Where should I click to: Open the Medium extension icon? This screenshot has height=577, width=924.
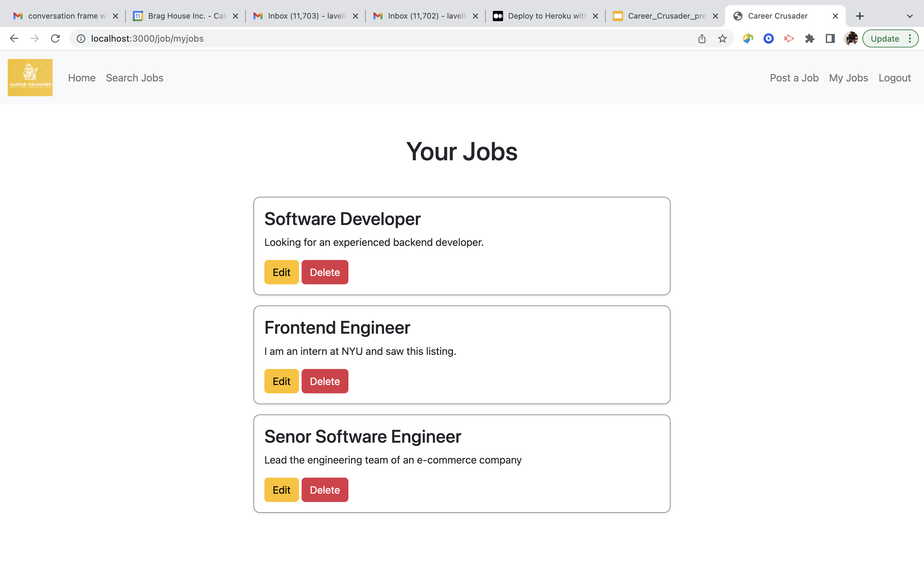tap(789, 38)
